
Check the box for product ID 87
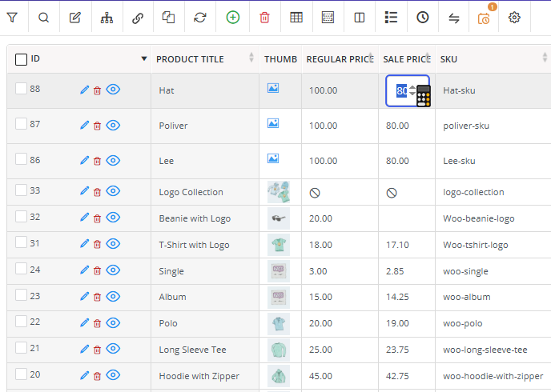point(21,123)
